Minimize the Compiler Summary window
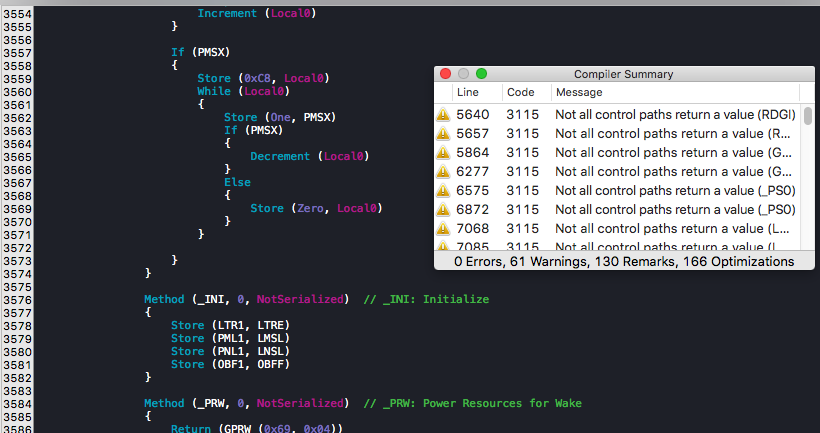The image size is (820, 433). (463, 74)
